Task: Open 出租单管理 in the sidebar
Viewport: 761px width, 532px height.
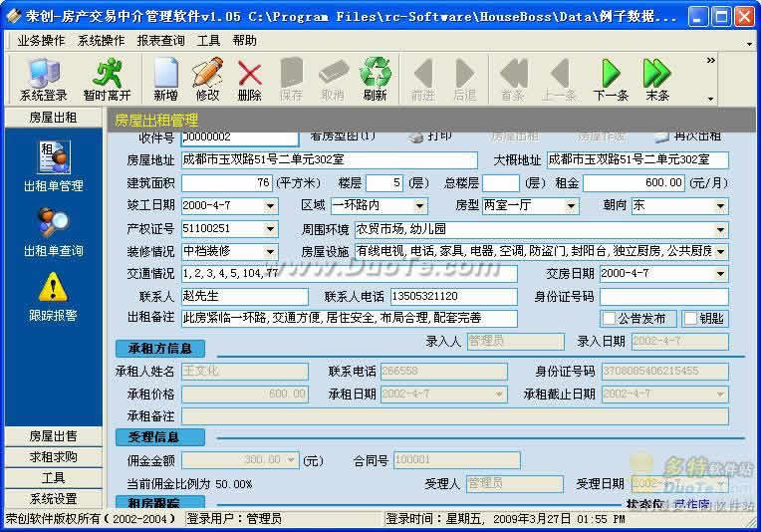Action: coord(54,165)
